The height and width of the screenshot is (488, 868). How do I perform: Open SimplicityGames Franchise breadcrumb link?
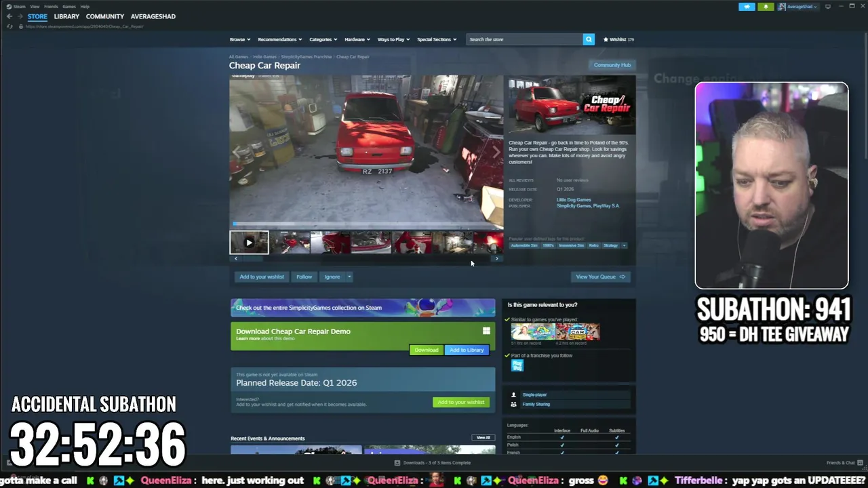307,57
